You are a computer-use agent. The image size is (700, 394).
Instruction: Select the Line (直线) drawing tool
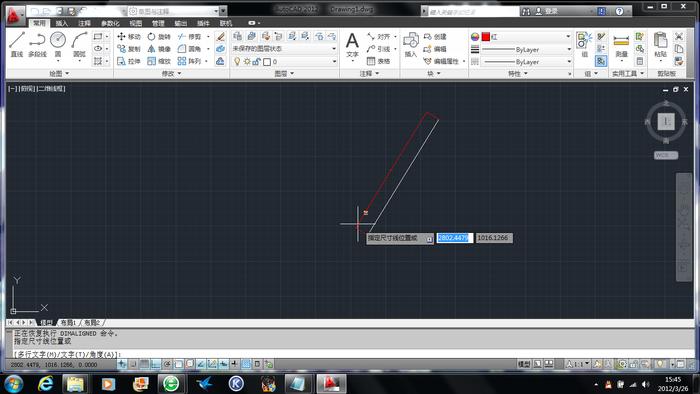[x=17, y=45]
